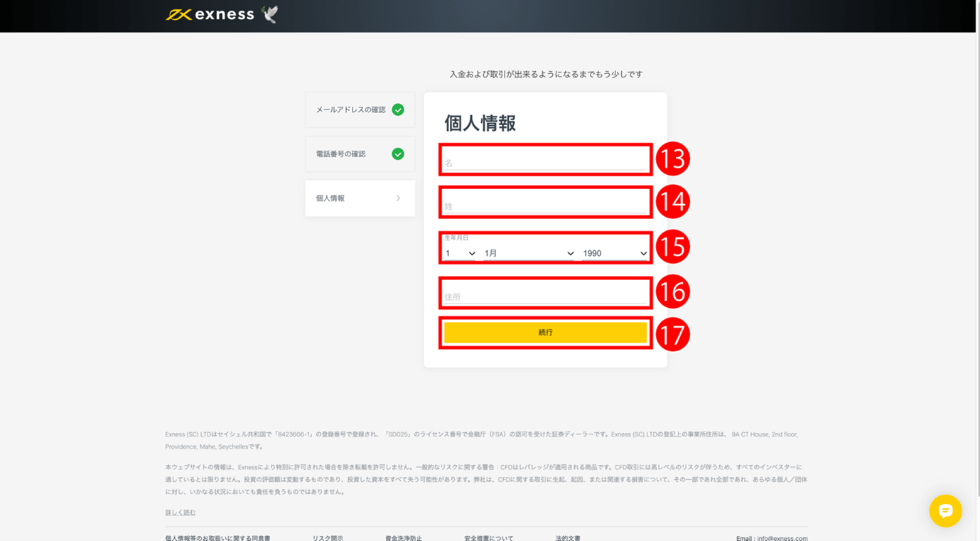Open the birth day dropdown showing 1
This screenshot has height=541, width=980.
[x=460, y=253]
